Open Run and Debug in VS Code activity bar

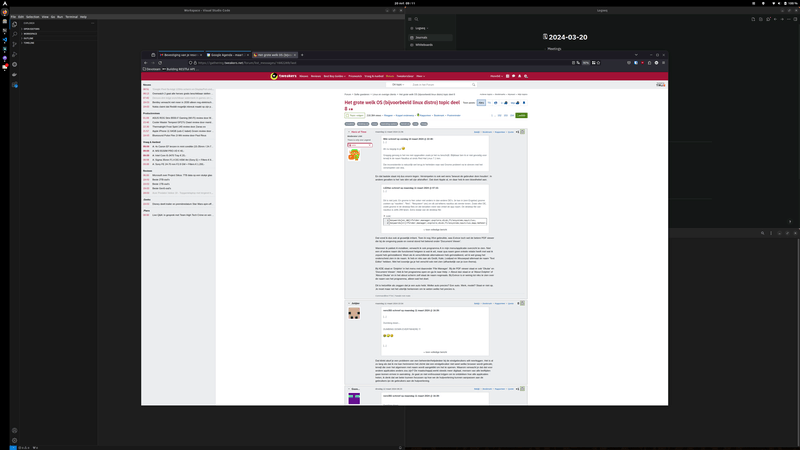click(x=14, y=55)
